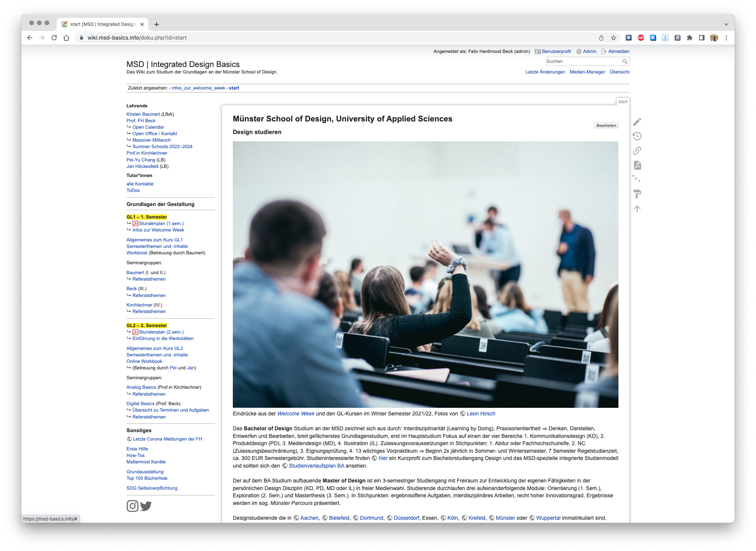
Task: Open Stundenplan (1.sem.) PDF link
Action: coord(161,224)
